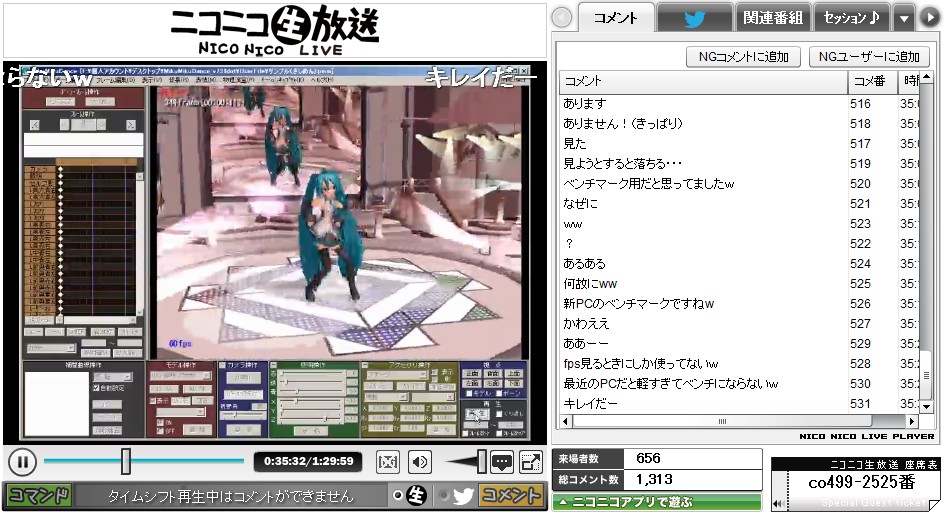
Task: Click the orange コメント submit button
Action: pyautogui.click(x=511, y=496)
